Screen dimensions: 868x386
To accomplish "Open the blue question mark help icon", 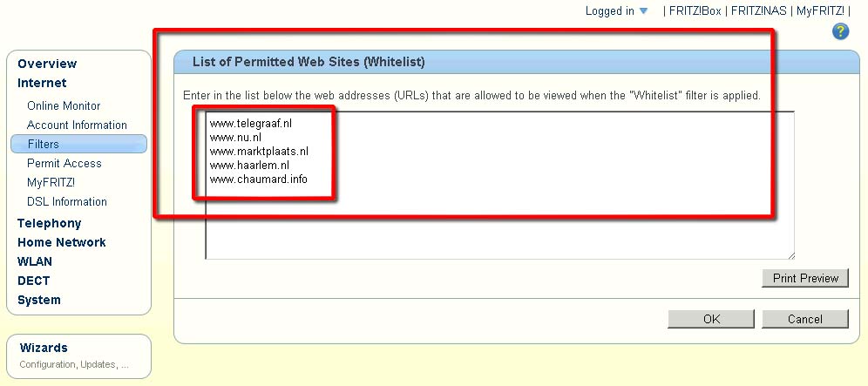I will point(840,31).
